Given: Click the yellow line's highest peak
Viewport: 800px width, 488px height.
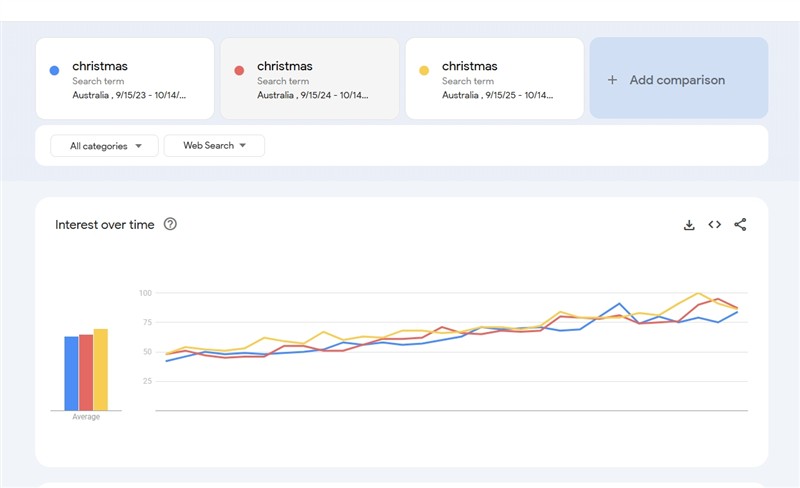Looking at the screenshot, I should pyautogui.click(x=699, y=294).
